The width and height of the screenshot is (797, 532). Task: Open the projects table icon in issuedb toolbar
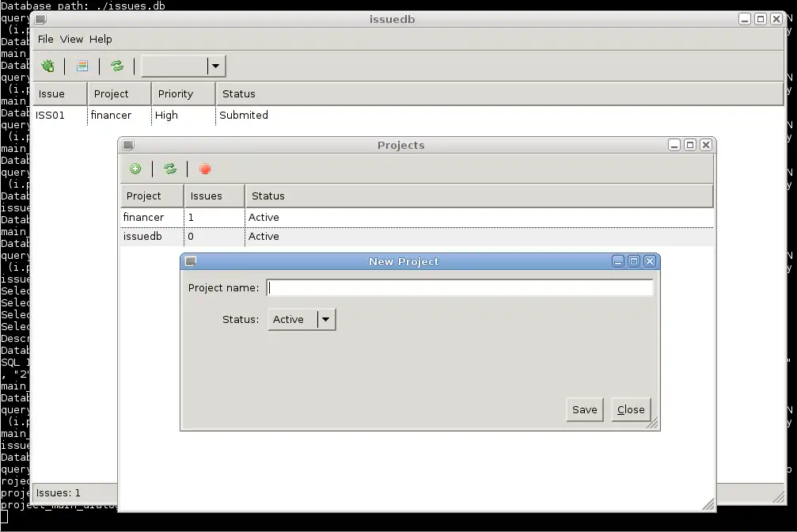[x=82, y=66]
